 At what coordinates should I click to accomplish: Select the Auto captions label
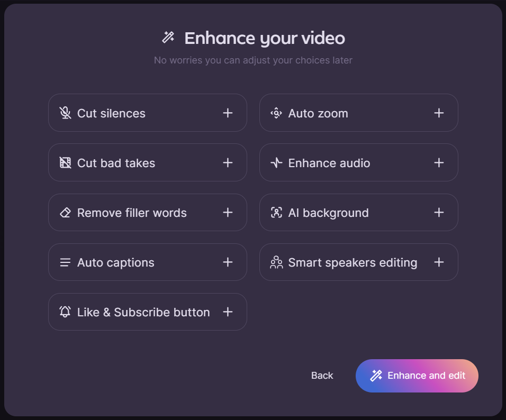pyautogui.click(x=116, y=263)
